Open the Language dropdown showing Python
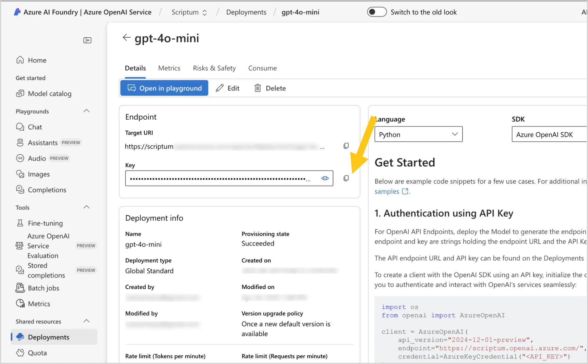 418,134
